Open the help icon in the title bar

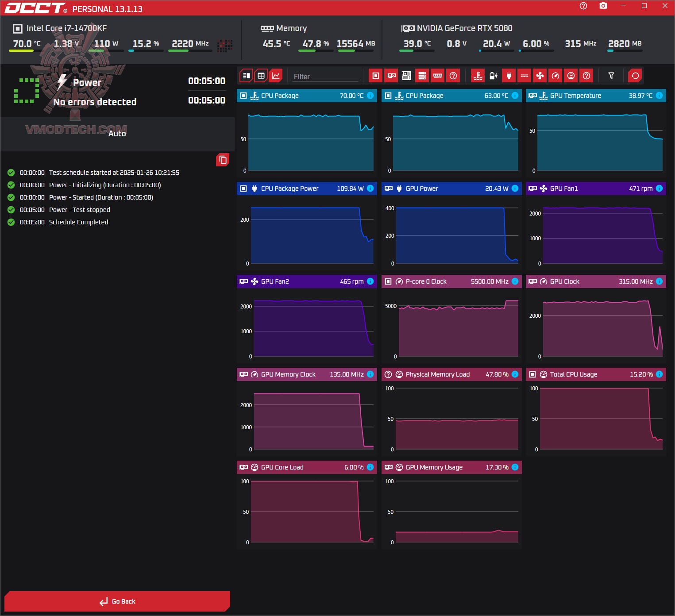pos(583,6)
